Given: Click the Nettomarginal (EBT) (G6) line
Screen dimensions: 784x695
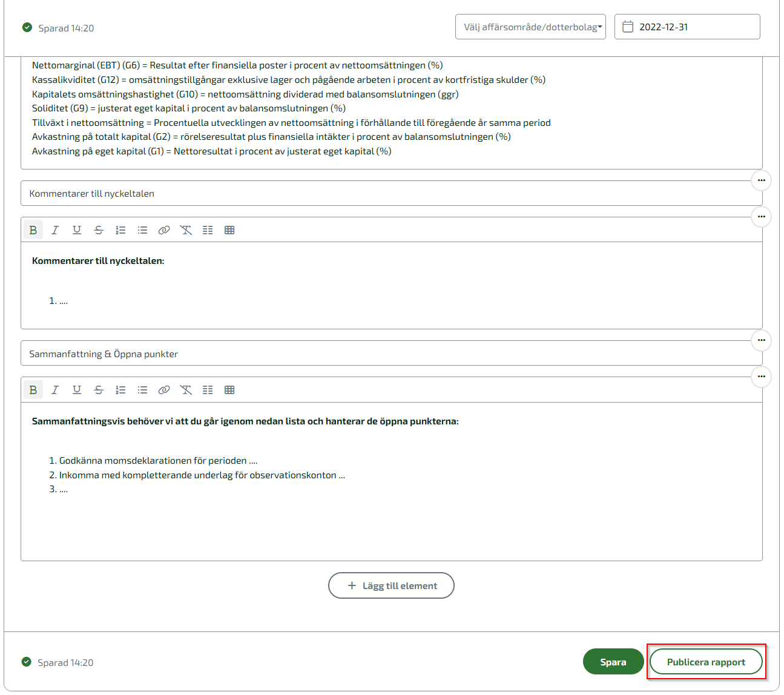Looking at the screenshot, I should 237,65.
